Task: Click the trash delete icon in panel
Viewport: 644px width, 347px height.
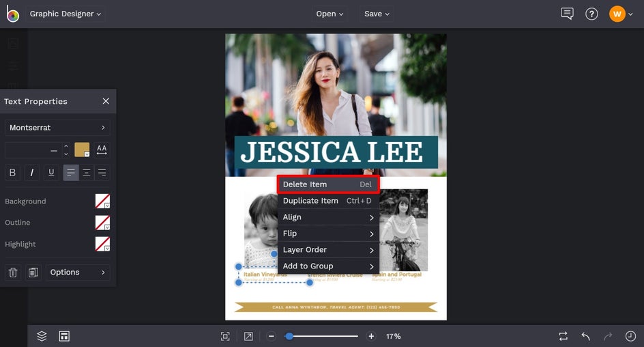Action: [x=13, y=273]
